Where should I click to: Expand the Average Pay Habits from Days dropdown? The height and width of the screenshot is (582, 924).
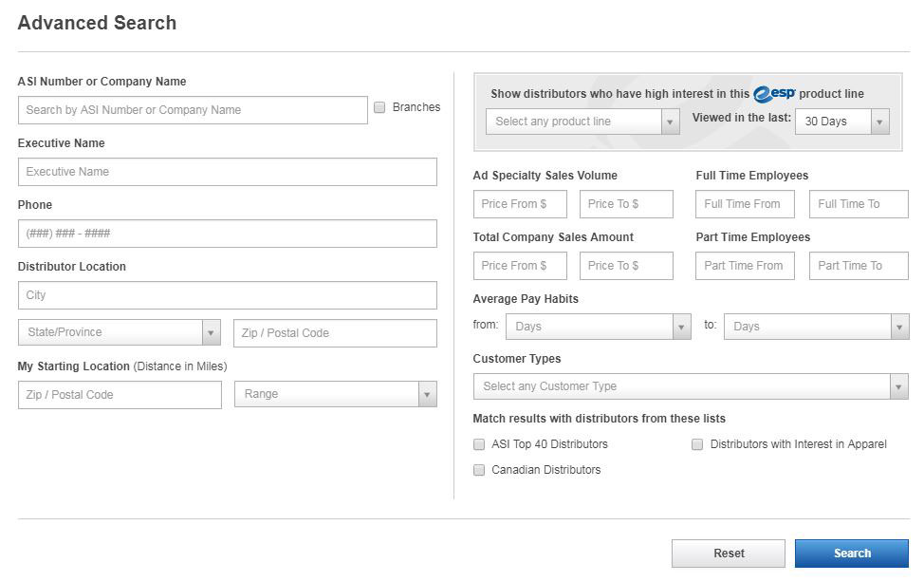pos(598,326)
